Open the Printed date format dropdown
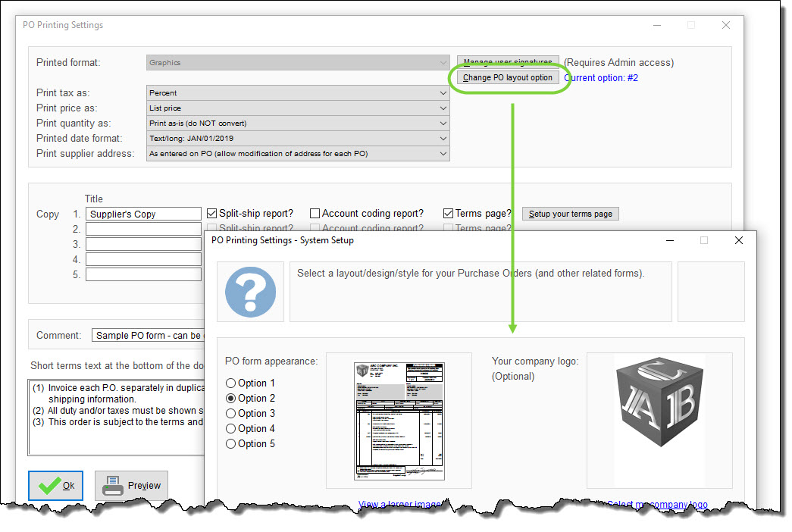This screenshot has height=532, width=792. coord(298,139)
